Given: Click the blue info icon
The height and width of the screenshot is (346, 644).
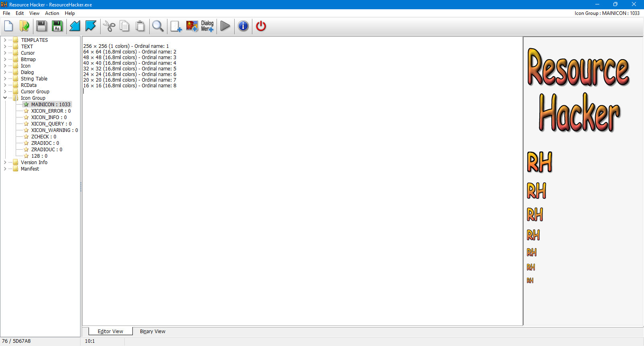Looking at the screenshot, I should (x=243, y=26).
